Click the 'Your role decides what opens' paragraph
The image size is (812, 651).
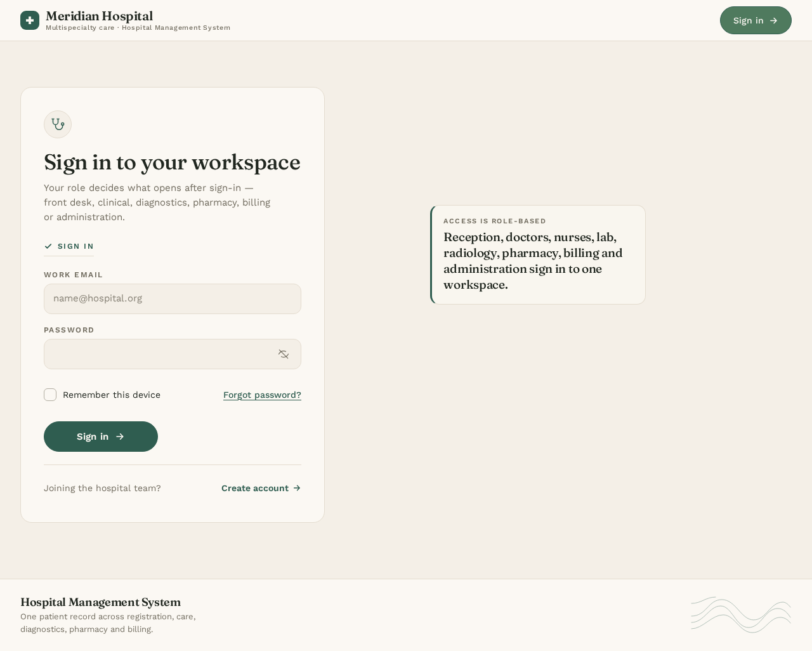157,202
